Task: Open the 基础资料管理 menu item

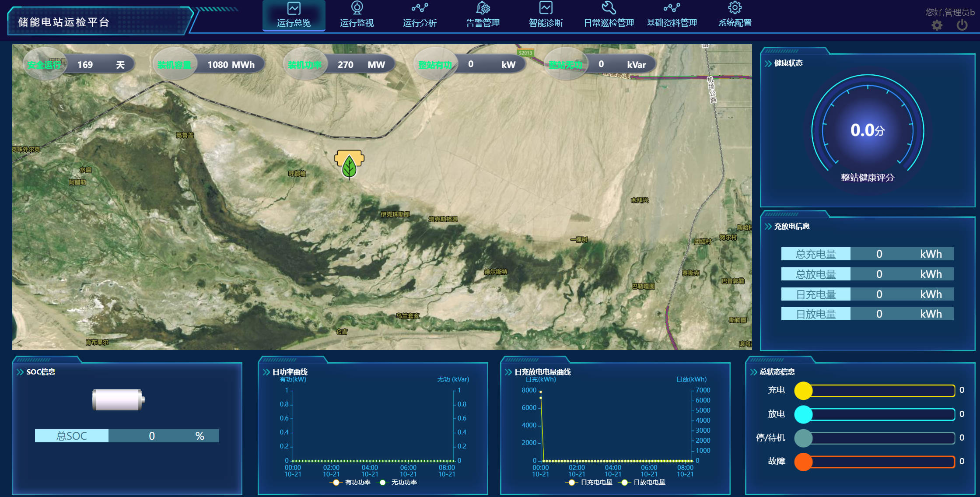Action: click(x=672, y=23)
